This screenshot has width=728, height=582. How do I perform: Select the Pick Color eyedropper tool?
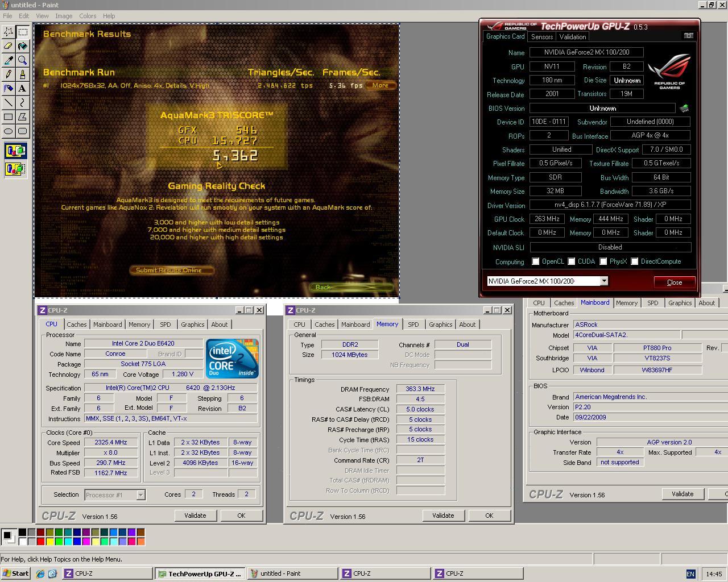(x=9, y=60)
